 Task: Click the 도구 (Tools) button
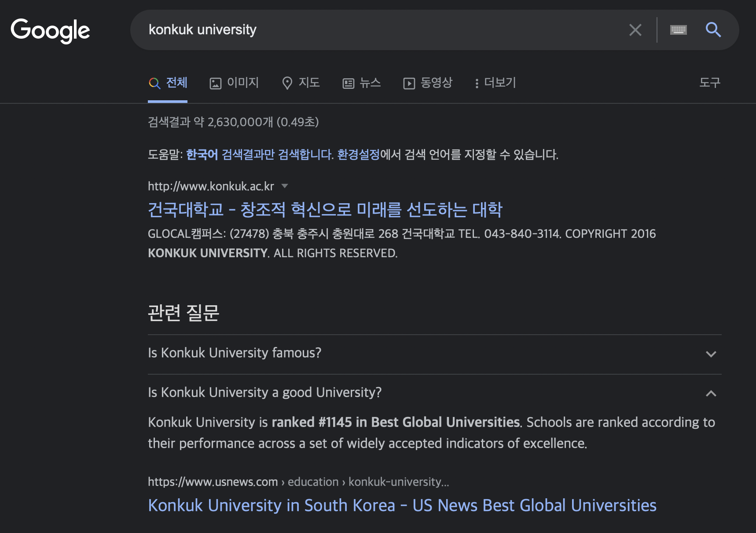(709, 83)
